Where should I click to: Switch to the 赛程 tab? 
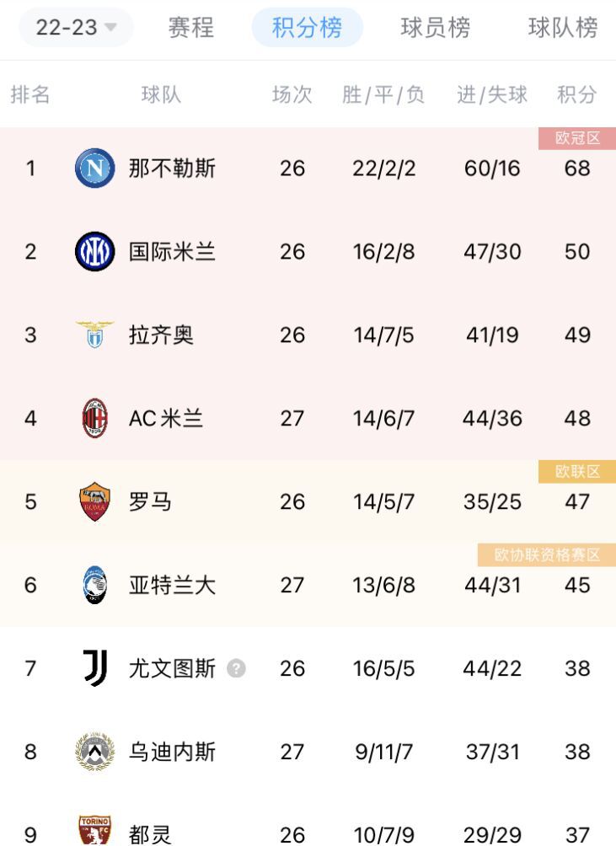191,28
